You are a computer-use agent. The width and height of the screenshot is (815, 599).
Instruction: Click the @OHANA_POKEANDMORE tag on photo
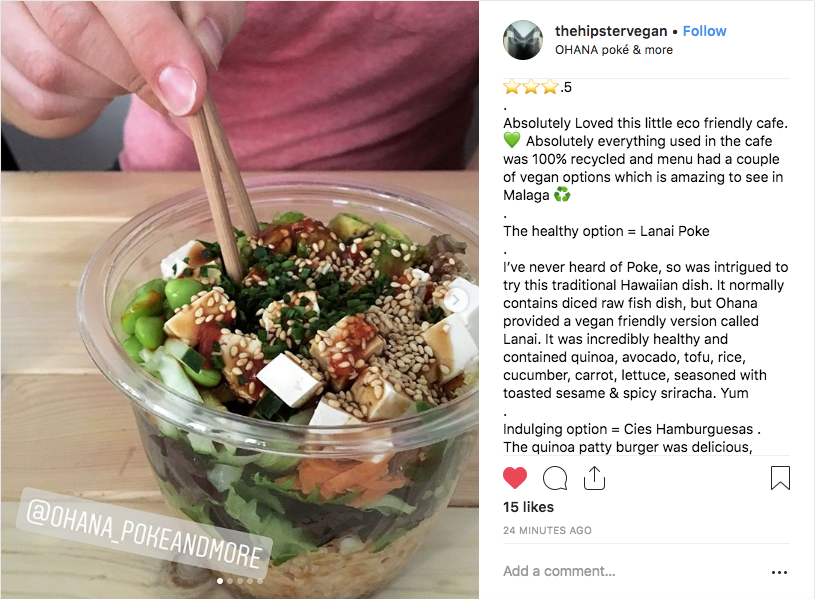click(144, 531)
